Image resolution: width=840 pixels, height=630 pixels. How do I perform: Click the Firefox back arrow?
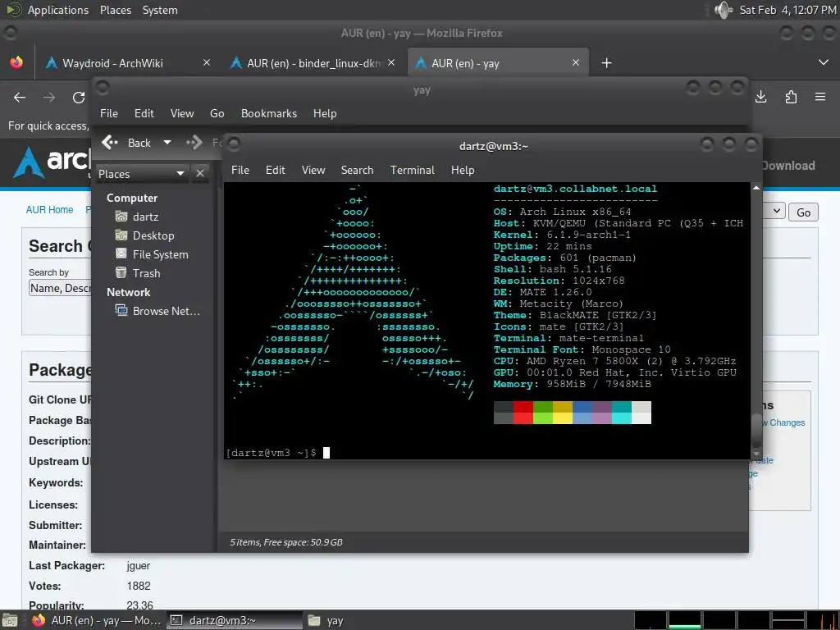tap(20, 98)
